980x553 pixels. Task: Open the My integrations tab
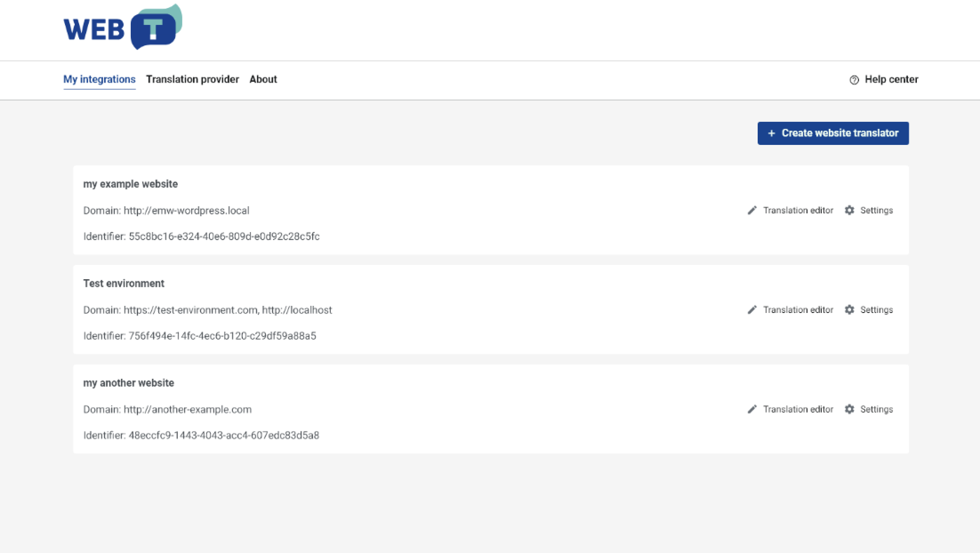[x=99, y=80]
